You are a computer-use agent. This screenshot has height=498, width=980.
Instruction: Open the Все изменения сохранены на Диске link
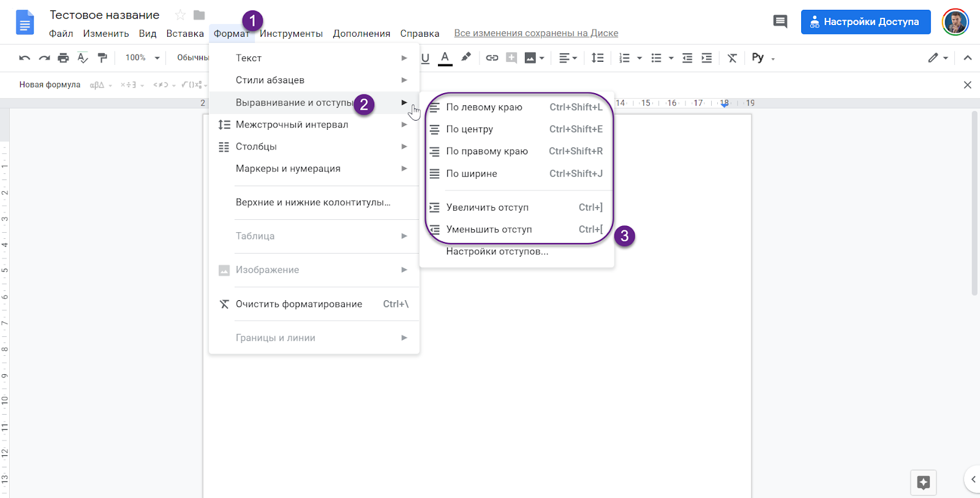point(536,33)
